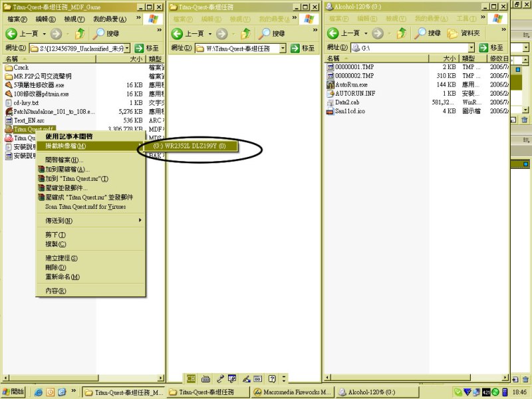Screen dimensions: 532x399
Task: Click right scroll arrow in MDF_Game window
Action: (x=161, y=378)
